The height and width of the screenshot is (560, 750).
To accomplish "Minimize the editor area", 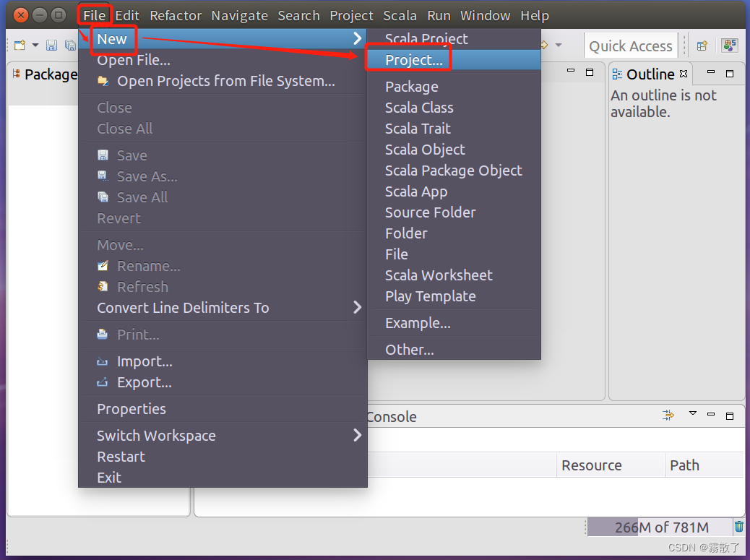I will pos(571,70).
